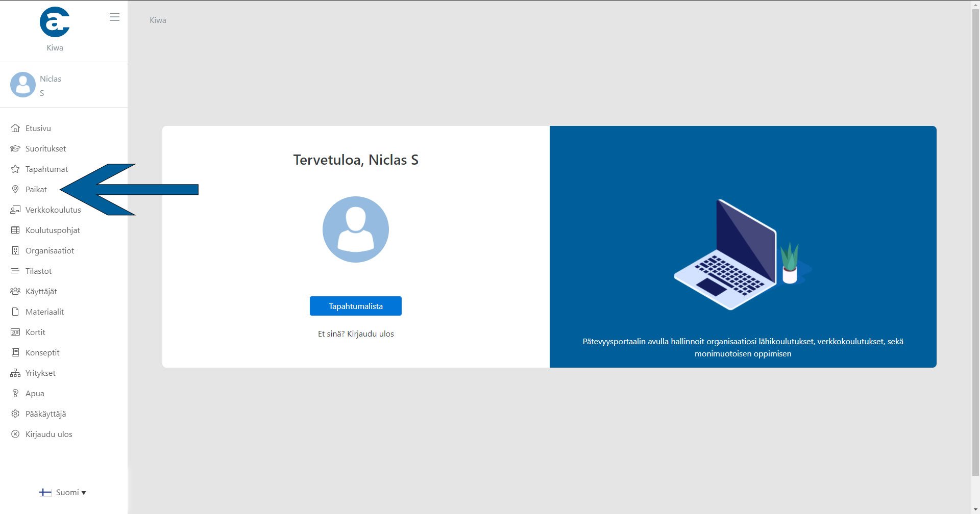Image resolution: width=980 pixels, height=514 pixels.
Task: Open the Suomi language dropdown
Action: [63, 493]
